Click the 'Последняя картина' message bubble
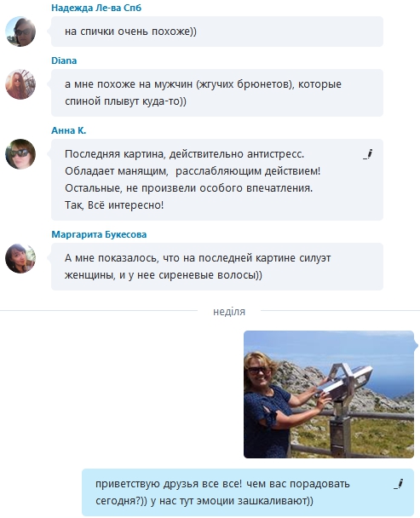This screenshot has width=420, height=518. (217, 180)
